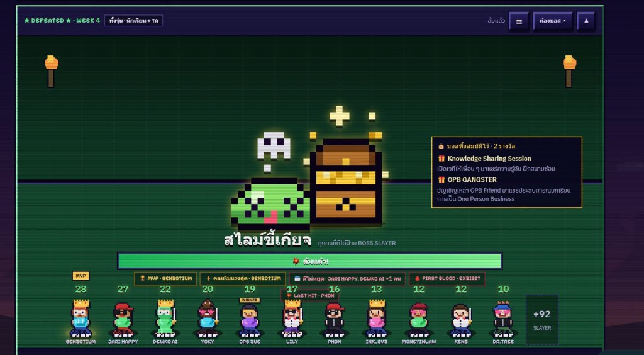
Task: Click the golden treasure chest
Action: point(346,183)
